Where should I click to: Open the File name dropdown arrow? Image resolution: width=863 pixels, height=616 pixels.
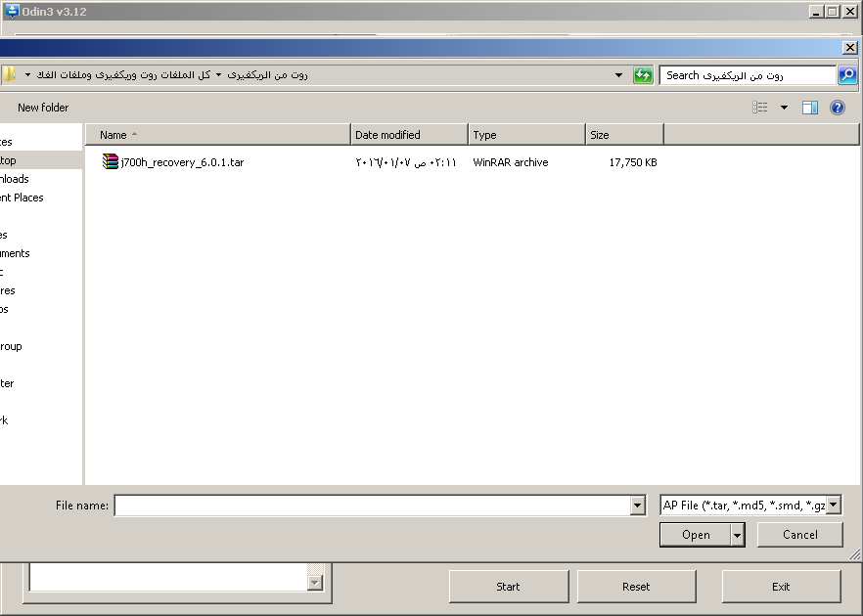[x=637, y=506]
